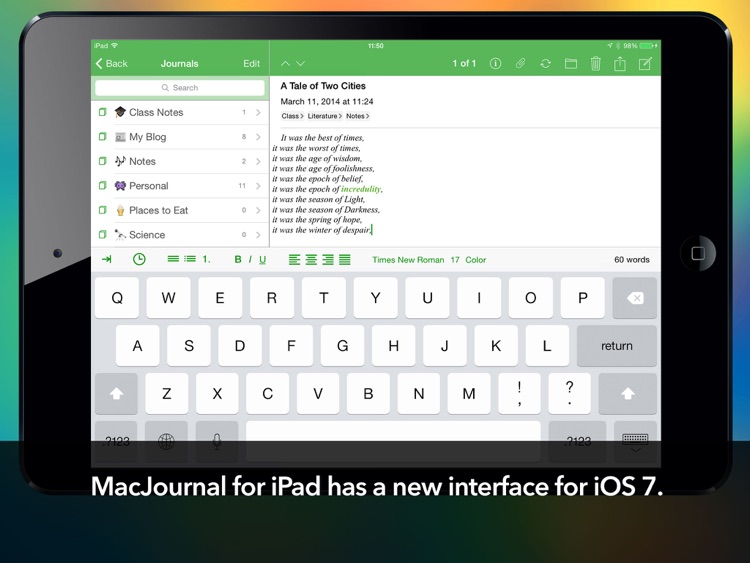Image resolution: width=750 pixels, height=563 pixels.
Task: Tap the Back button
Action: [111, 64]
